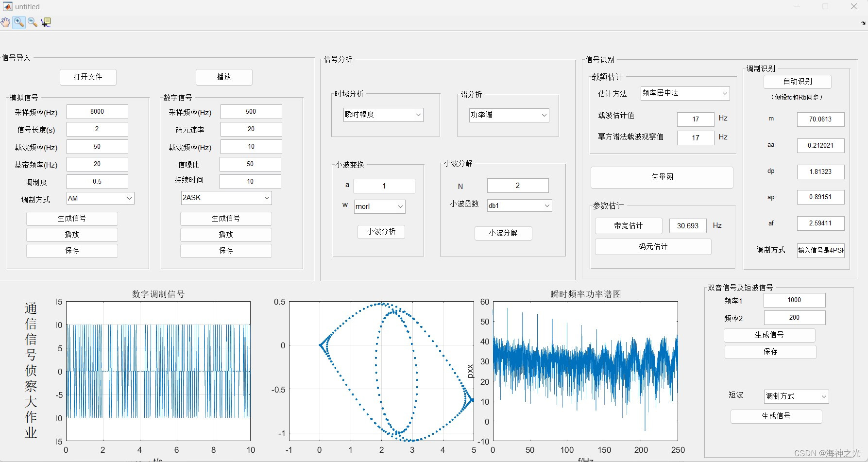This screenshot has height=462, width=868.
Task: Select the Data Cursor tool
Action: pos(46,22)
